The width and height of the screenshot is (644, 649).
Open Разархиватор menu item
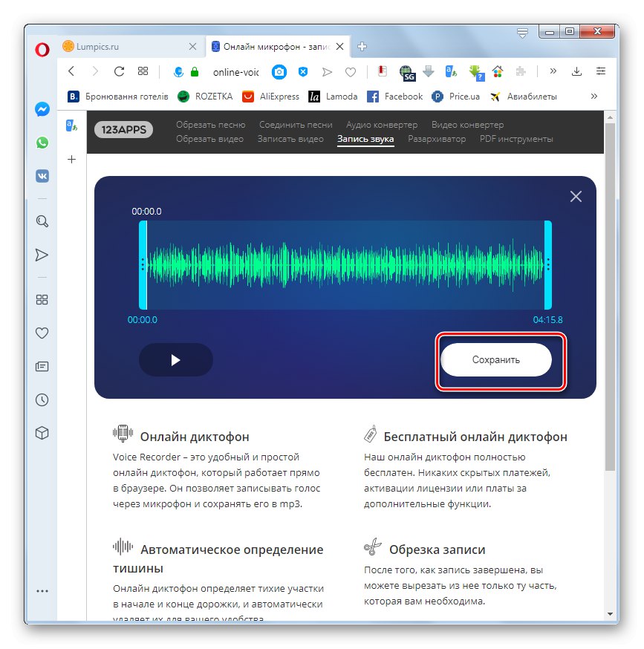click(437, 139)
